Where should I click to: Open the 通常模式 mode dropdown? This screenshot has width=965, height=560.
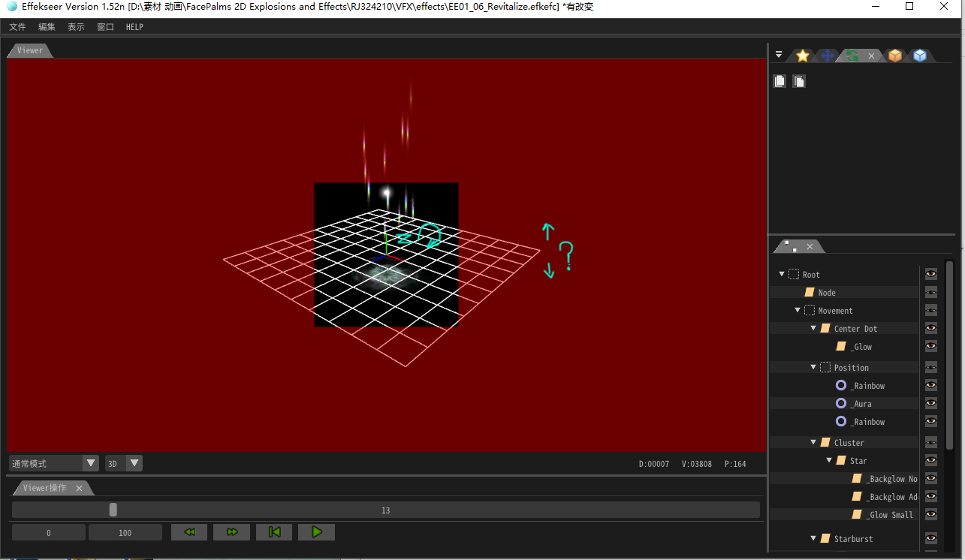click(x=54, y=463)
